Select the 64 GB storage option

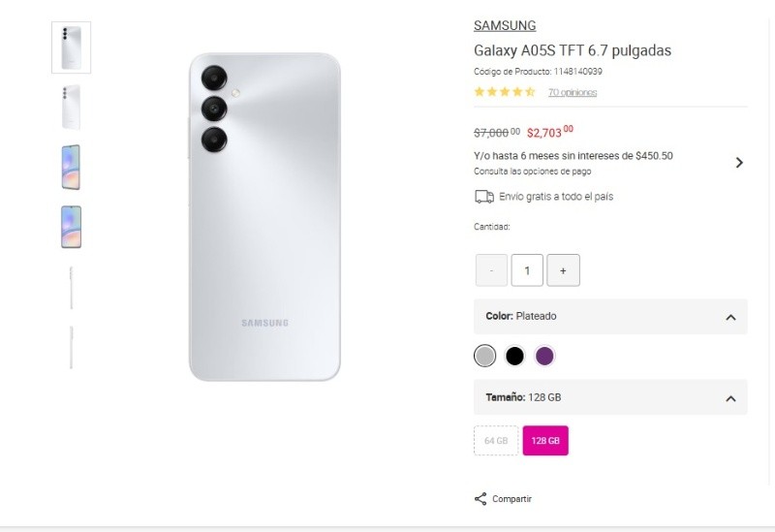click(x=496, y=440)
